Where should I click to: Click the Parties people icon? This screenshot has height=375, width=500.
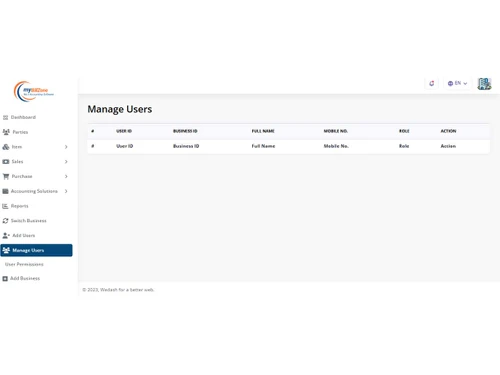point(6,132)
